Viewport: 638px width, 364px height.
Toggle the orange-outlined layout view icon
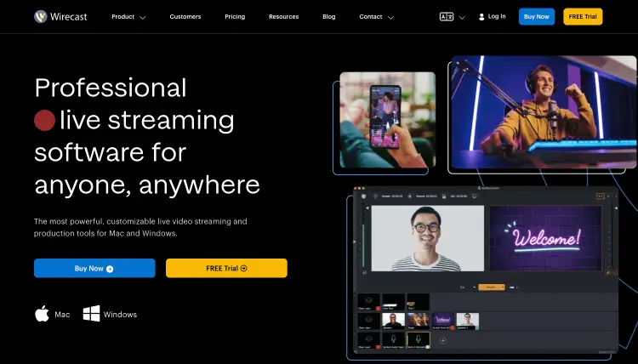(x=601, y=196)
